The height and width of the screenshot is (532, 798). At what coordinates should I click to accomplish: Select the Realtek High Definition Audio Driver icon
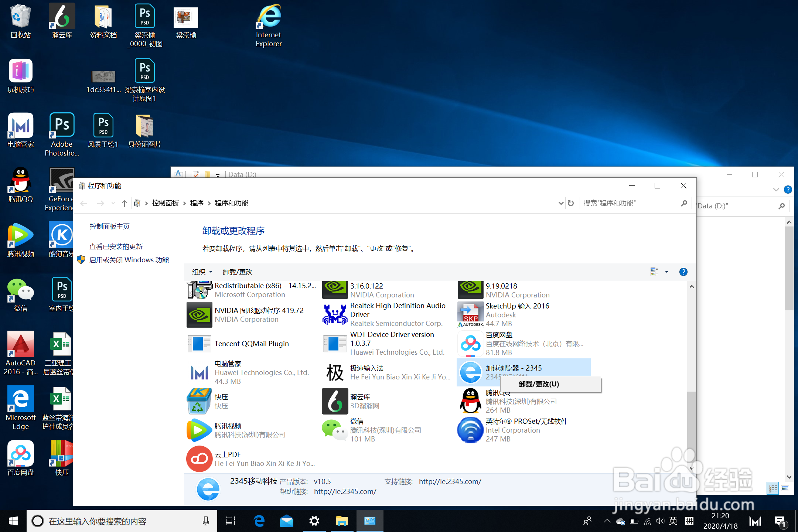point(335,315)
